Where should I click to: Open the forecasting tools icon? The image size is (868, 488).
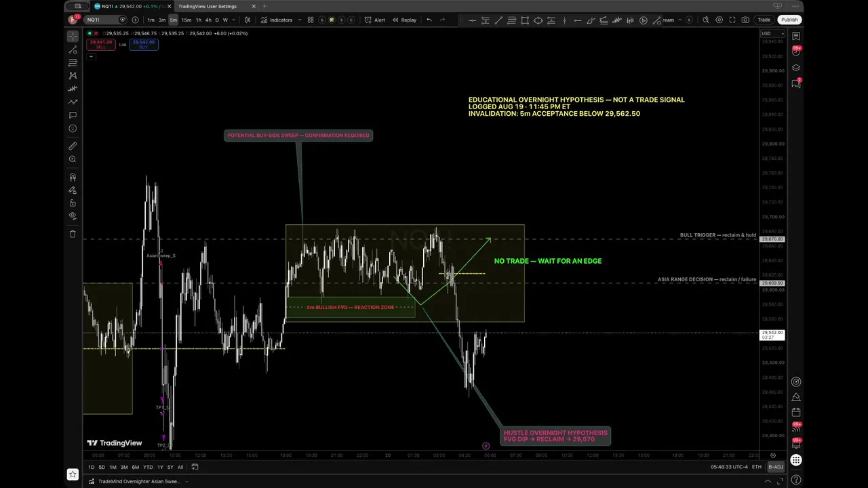tap(73, 89)
